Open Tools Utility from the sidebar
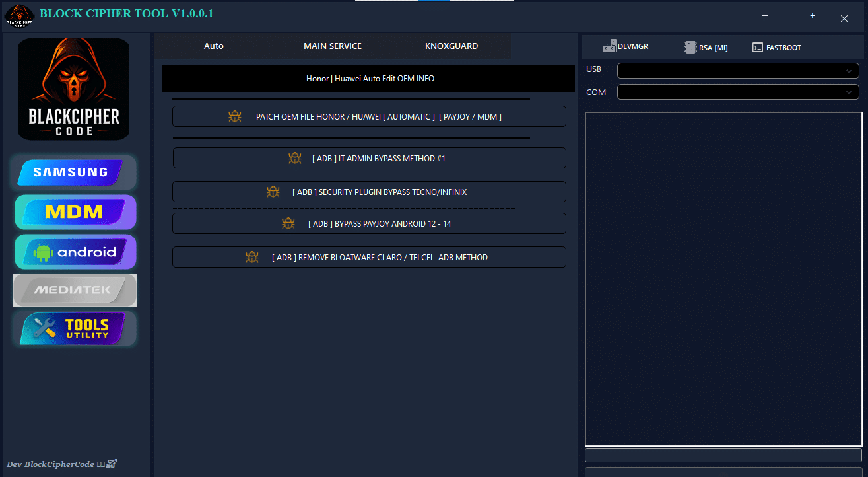This screenshot has height=477, width=868. (x=75, y=328)
